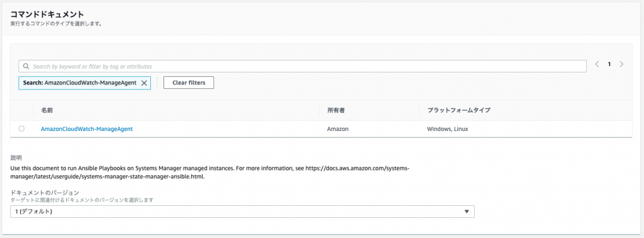
Task: Click the Clear filters button
Action: 189,82
